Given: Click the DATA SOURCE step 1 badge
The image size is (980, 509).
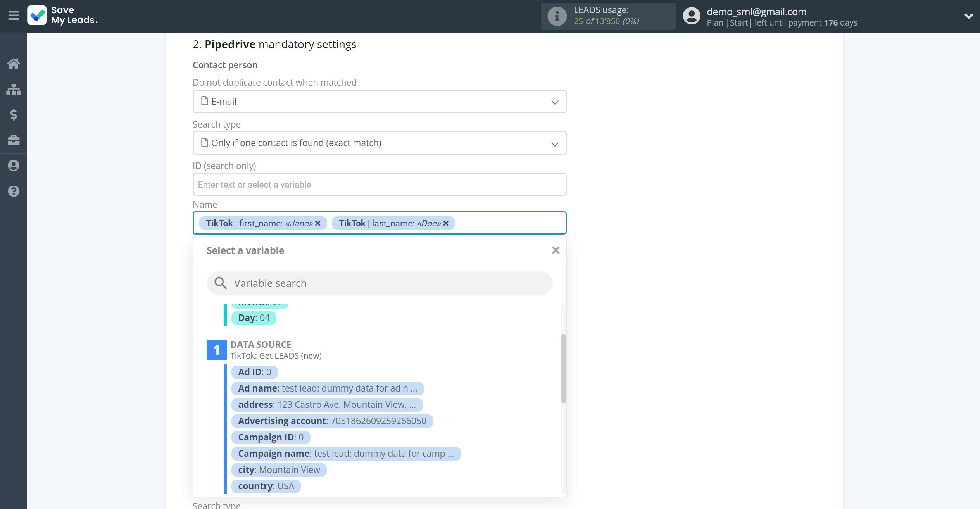Looking at the screenshot, I should point(217,350).
